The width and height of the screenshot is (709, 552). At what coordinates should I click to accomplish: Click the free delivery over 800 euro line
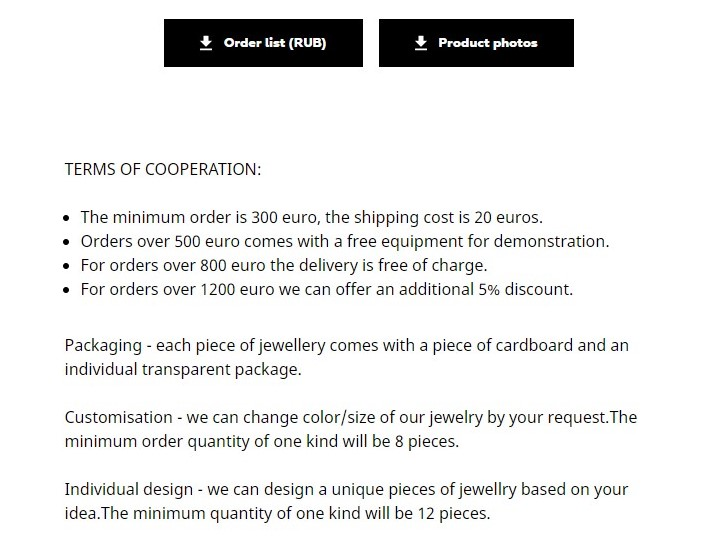pos(283,265)
